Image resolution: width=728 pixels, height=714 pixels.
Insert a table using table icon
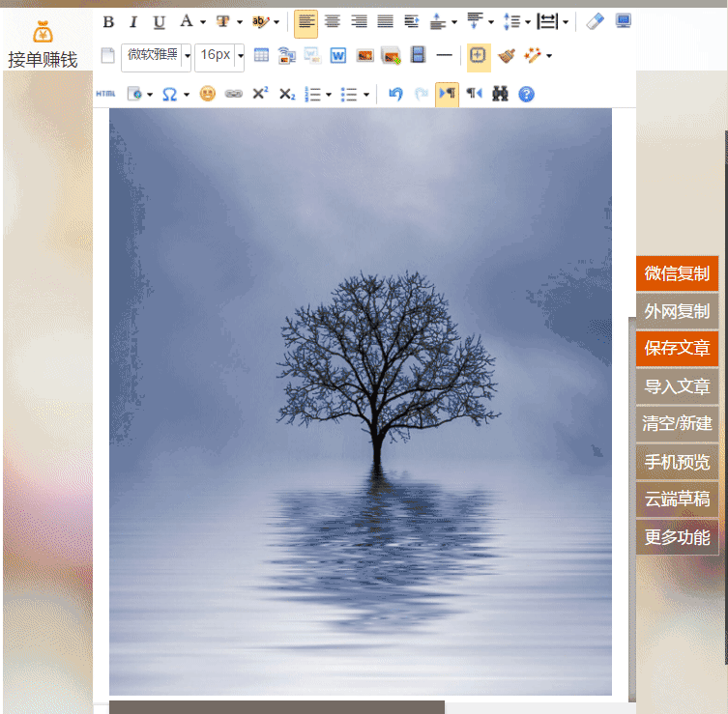[x=261, y=55]
